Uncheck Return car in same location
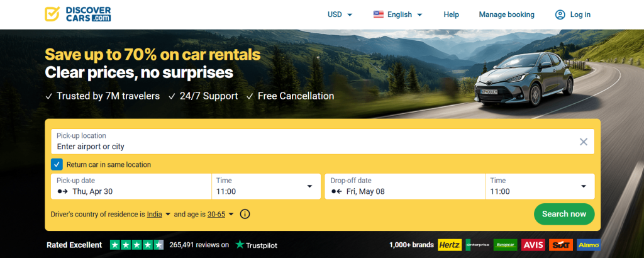The width and height of the screenshot is (644, 258). point(57,165)
